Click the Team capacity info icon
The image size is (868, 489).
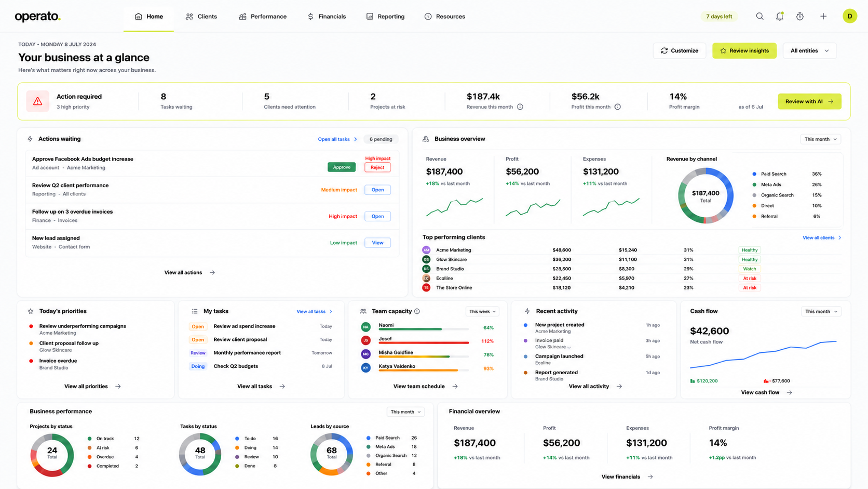(x=417, y=311)
